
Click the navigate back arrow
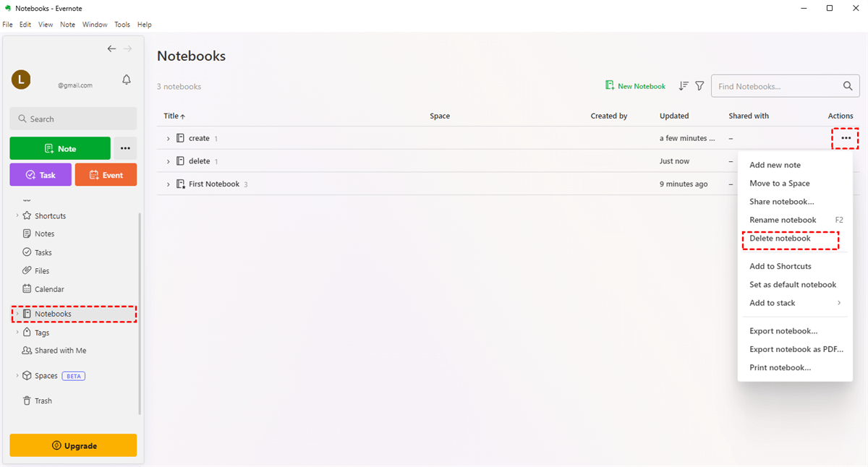point(111,48)
